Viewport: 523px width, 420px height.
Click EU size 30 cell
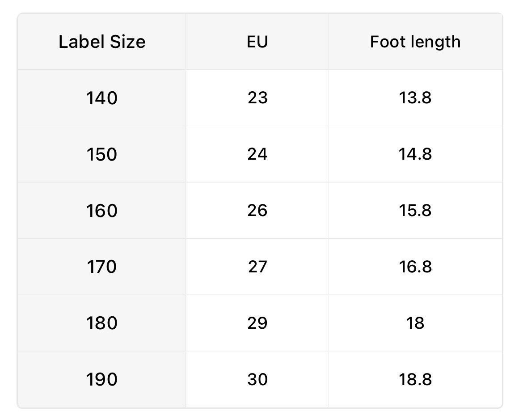pos(257,379)
